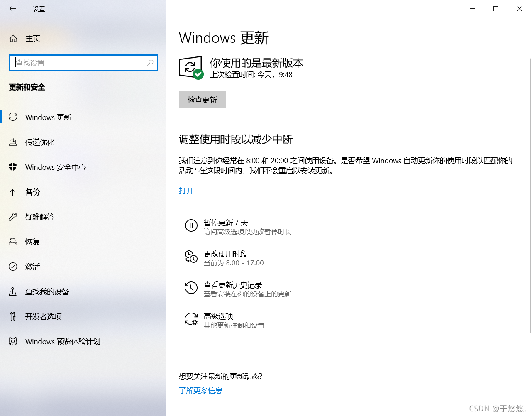
Task: Select Windows 更新 in the sidebar
Action: click(x=83, y=117)
